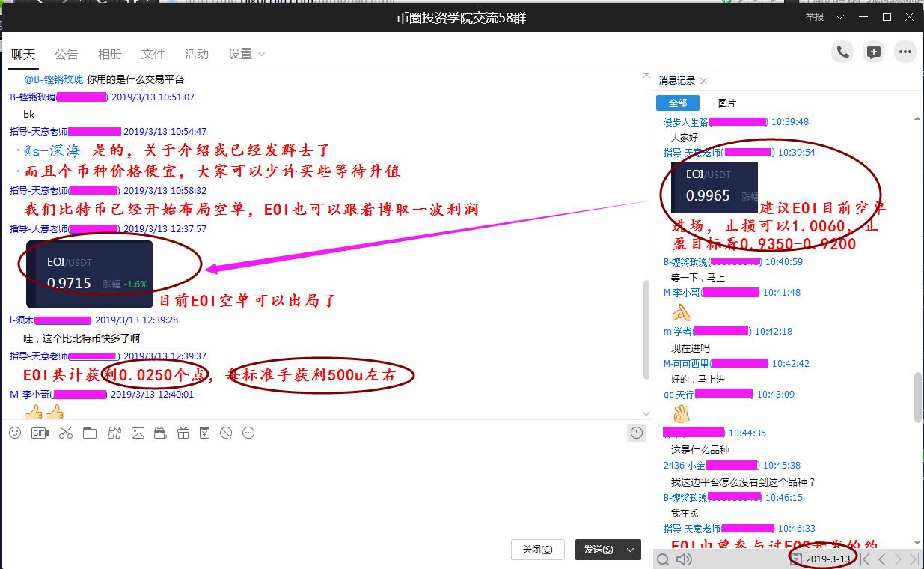Expand the 设置 dropdown menu

click(247, 54)
